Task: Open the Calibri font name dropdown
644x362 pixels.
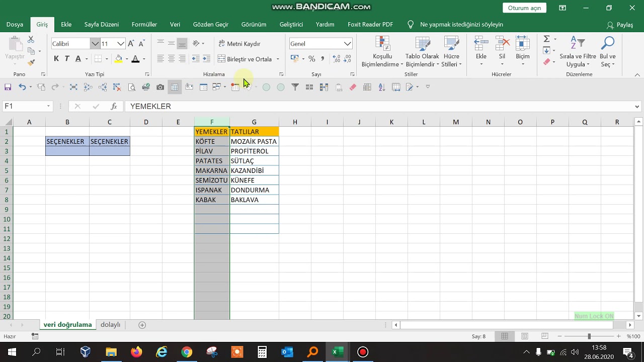Action: 95,44
